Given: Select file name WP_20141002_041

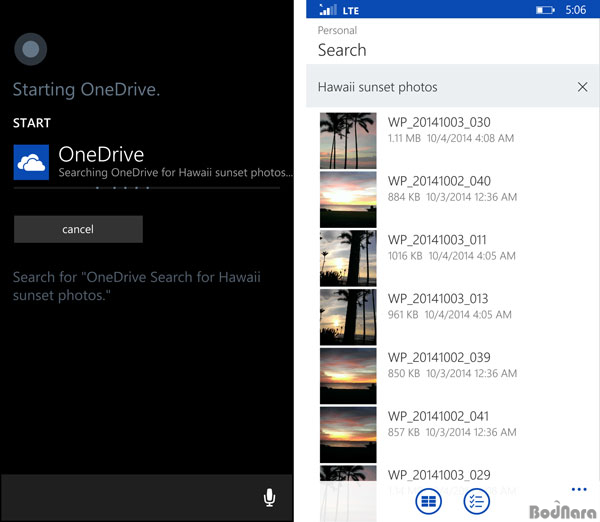Looking at the screenshot, I should point(438,417).
